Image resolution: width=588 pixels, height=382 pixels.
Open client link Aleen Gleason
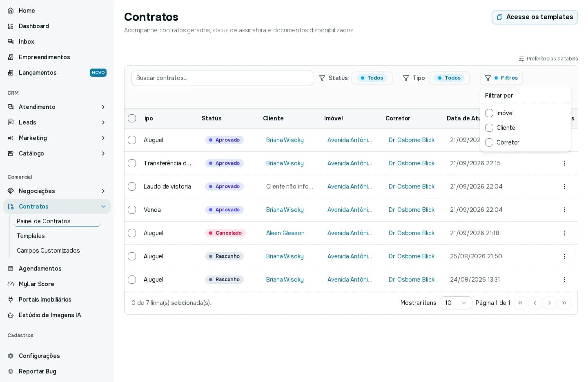tap(285, 233)
